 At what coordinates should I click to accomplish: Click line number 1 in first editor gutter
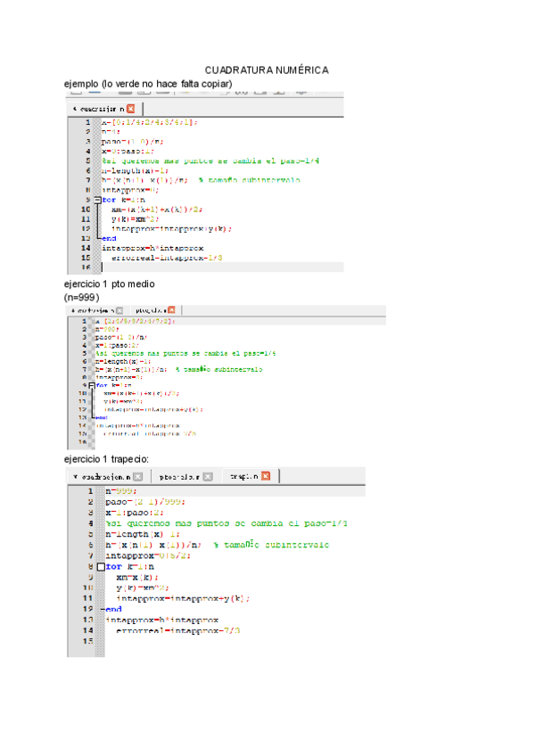click(x=87, y=122)
